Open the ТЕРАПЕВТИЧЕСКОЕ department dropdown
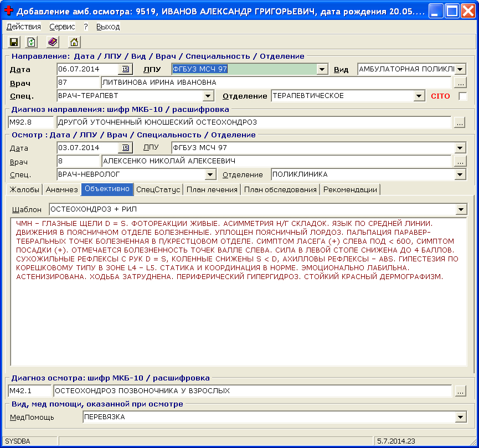Screen dimensions: 479x448 tap(419, 96)
